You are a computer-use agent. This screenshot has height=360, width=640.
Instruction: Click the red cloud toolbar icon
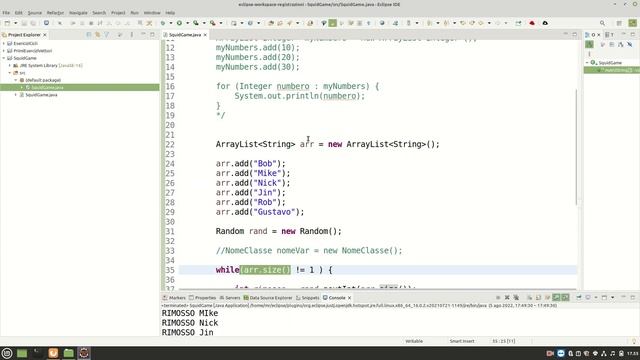[532, 23]
